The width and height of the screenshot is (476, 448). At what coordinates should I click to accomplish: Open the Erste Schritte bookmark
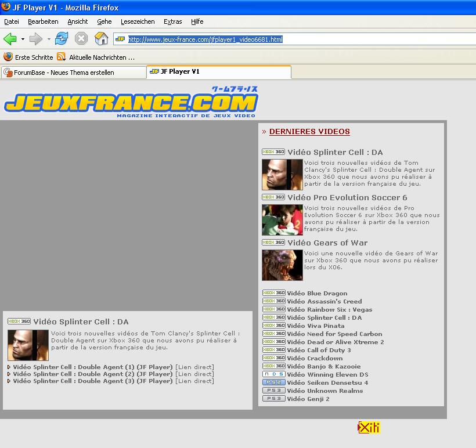[28, 57]
